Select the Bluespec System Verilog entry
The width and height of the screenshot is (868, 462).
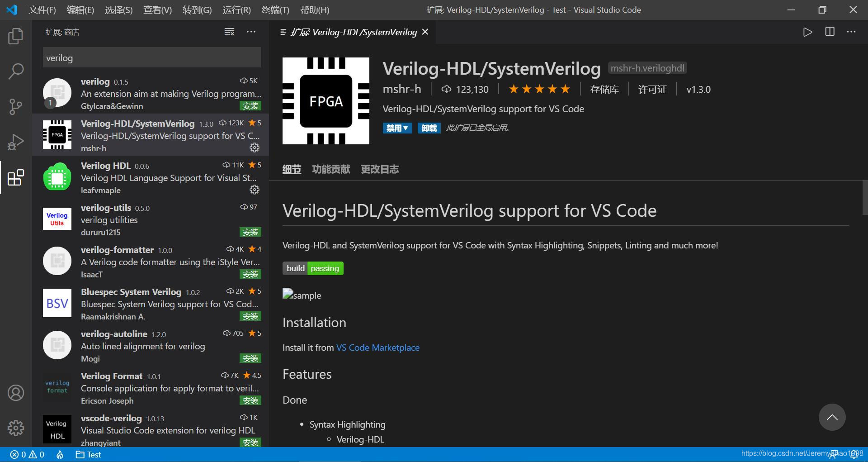[x=151, y=303]
